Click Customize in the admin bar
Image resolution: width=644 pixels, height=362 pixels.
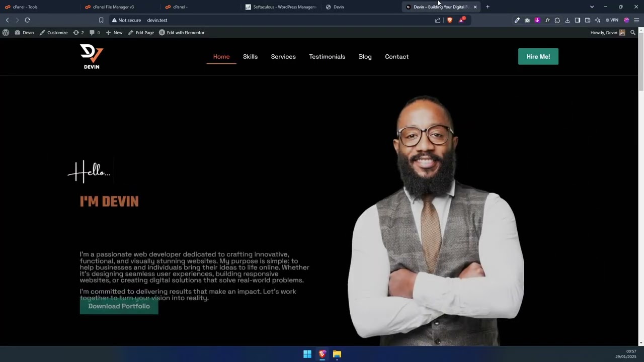coord(53,33)
